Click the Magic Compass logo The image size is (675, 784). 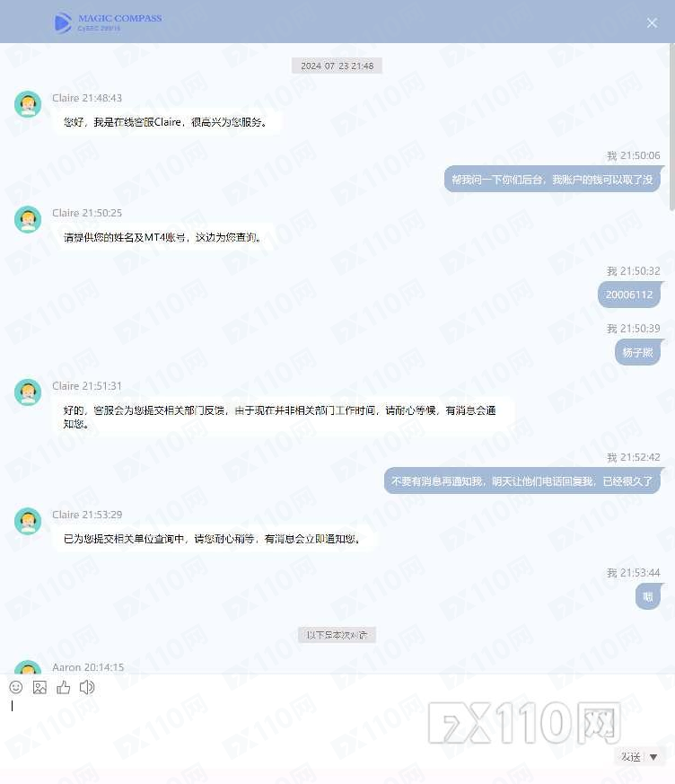108,22
